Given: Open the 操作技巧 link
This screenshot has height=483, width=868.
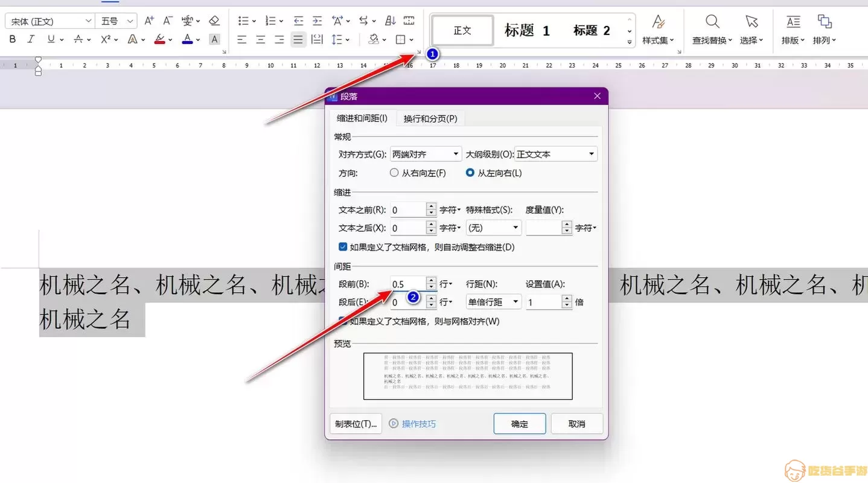Looking at the screenshot, I should tap(413, 424).
